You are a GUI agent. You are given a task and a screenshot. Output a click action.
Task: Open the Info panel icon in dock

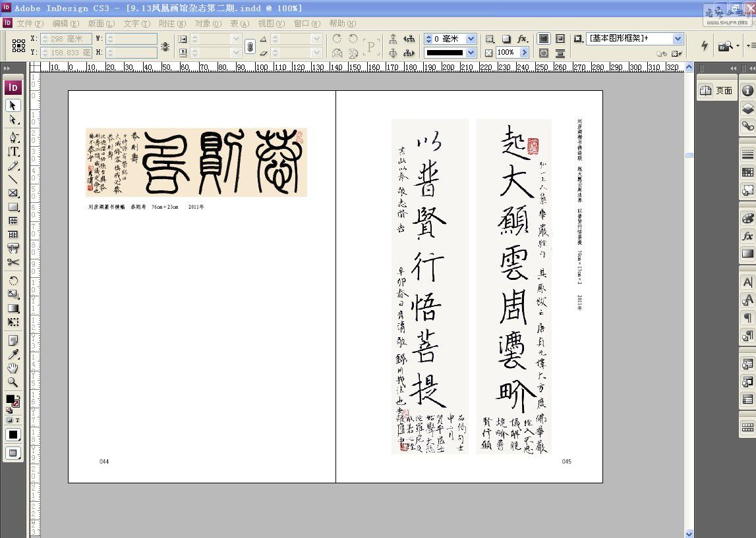point(748,91)
